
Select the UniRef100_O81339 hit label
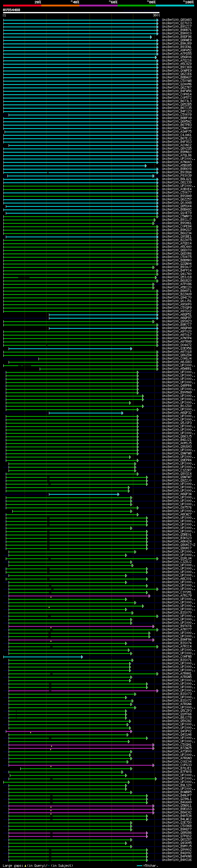(177, 183)
